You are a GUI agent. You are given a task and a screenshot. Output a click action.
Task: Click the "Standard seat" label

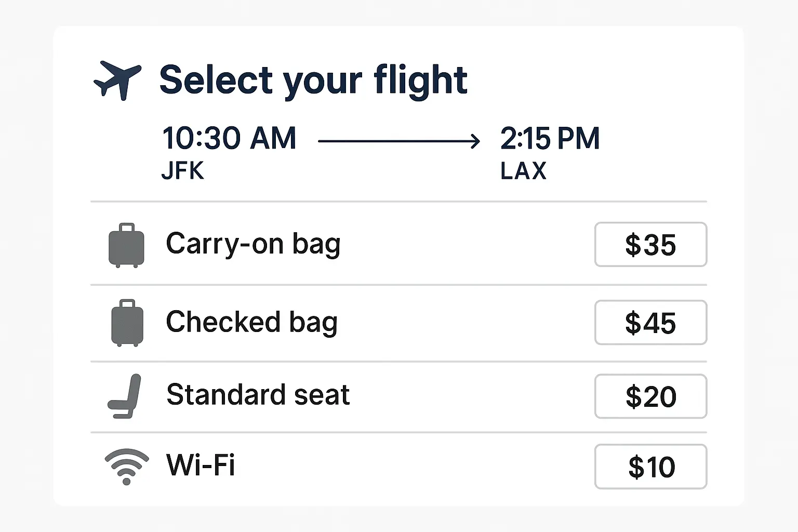click(258, 395)
